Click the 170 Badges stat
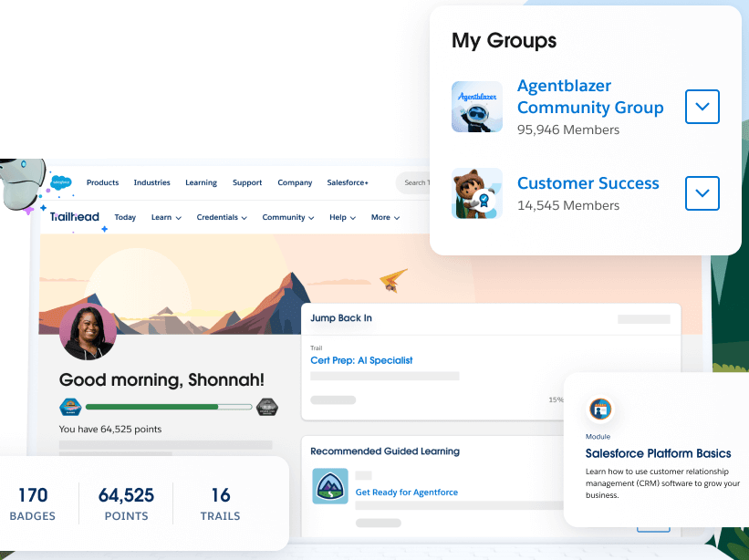This screenshot has width=749, height=560. (33, 503)
